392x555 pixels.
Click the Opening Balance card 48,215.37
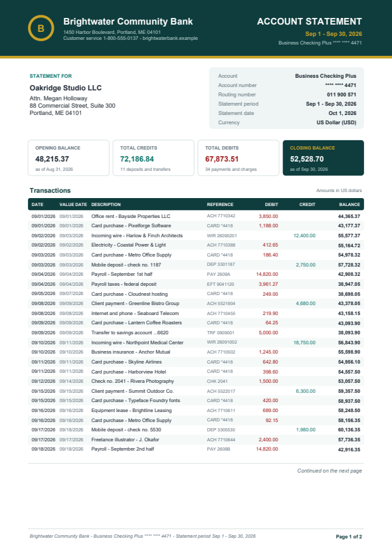68,158
